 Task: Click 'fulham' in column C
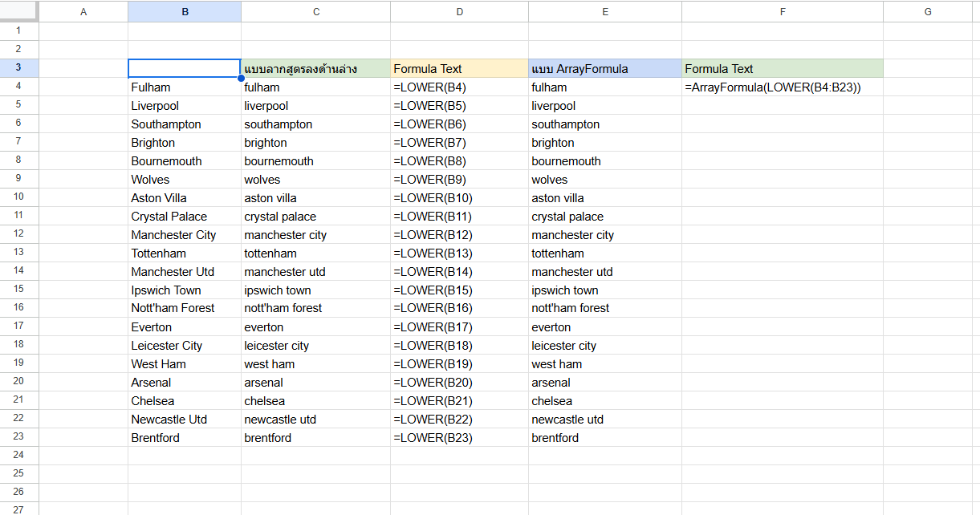click(316, 87)
